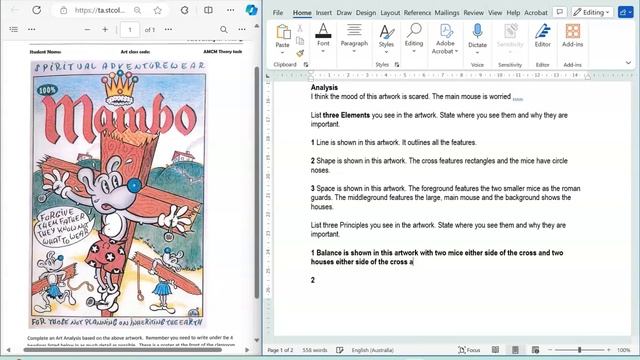This screenshot has height=360, width=640.
Task: Switch to the Review tab
Action: pos(473,13)
